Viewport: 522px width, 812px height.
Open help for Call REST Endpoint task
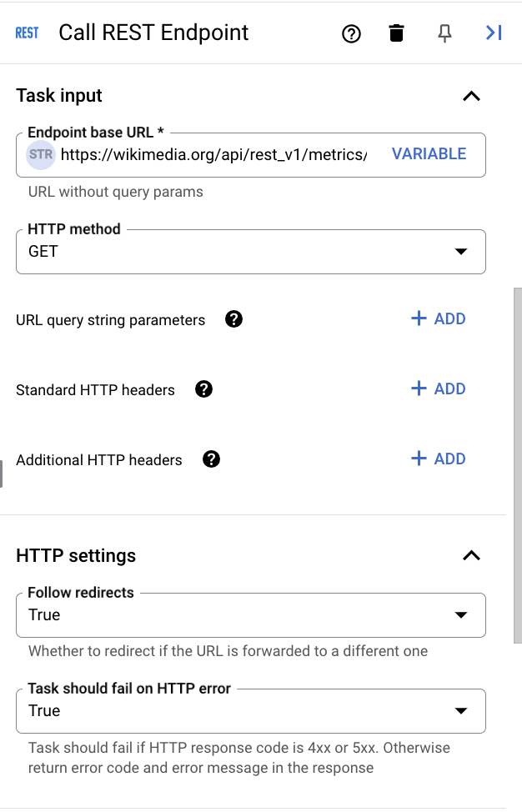351,33
